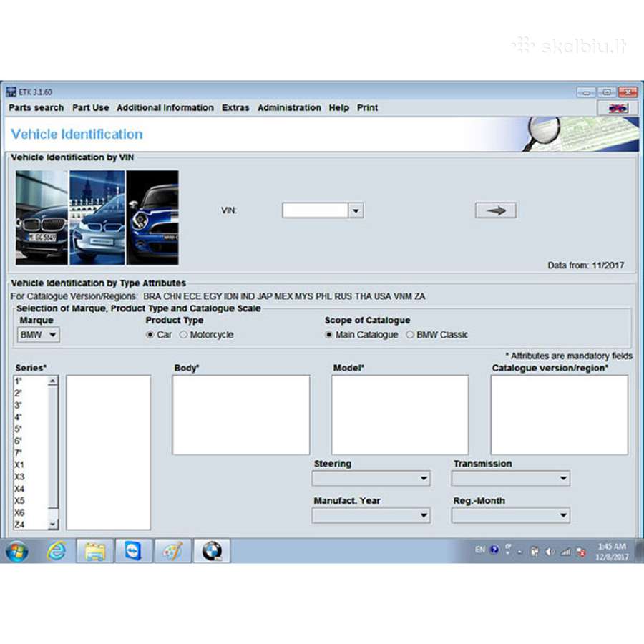Click the VIN search arrow button
Screen dimensions: 644x644
coord(495,210)
